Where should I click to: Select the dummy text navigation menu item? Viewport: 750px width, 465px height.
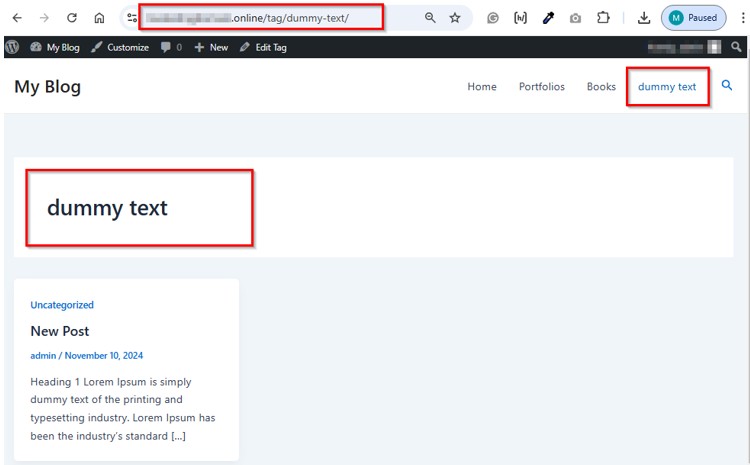pyautogui.click(x=667, y=87)
